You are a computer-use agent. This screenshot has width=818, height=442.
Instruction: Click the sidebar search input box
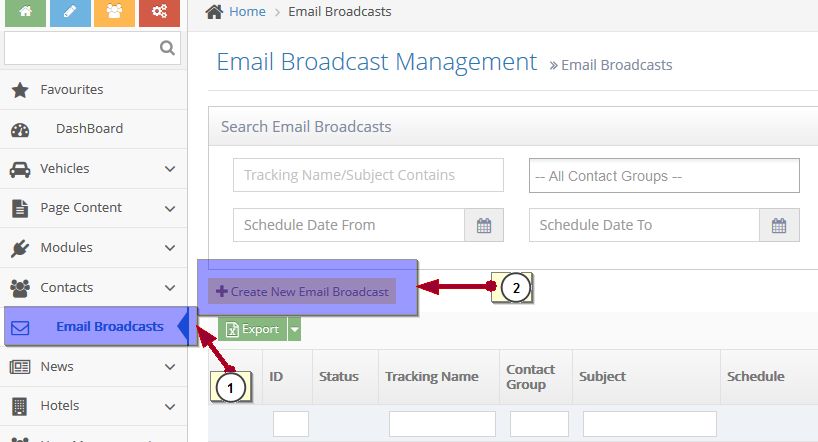click(x=92, y=48)
